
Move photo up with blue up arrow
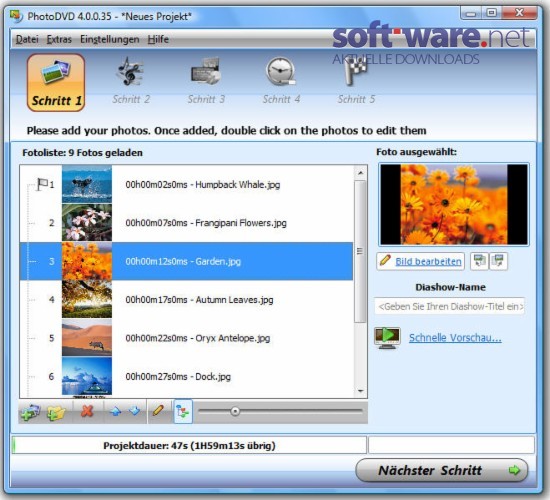click(115, 411)
